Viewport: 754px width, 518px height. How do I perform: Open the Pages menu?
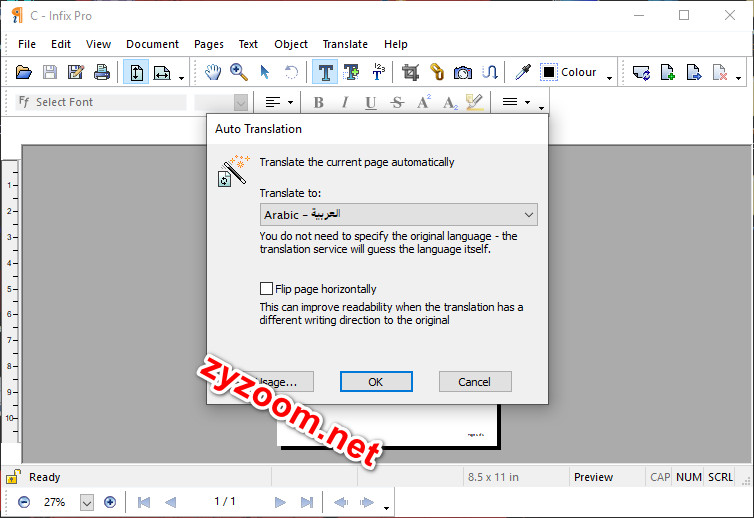point(209,44)
